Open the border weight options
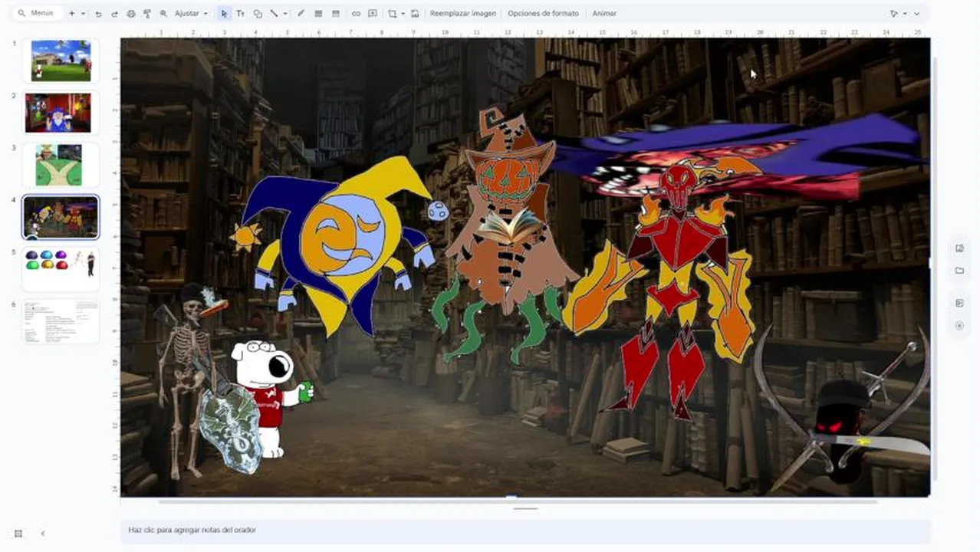 pos(318,13)
